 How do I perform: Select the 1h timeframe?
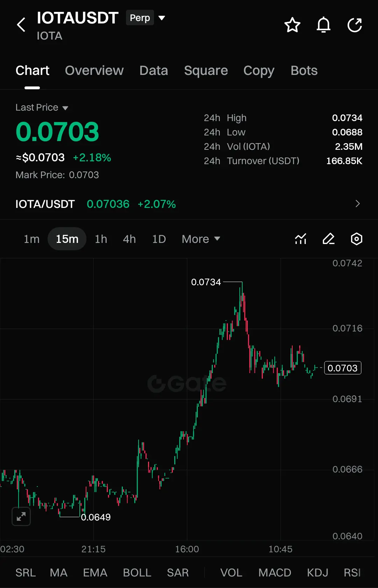(x=101, y=239)
